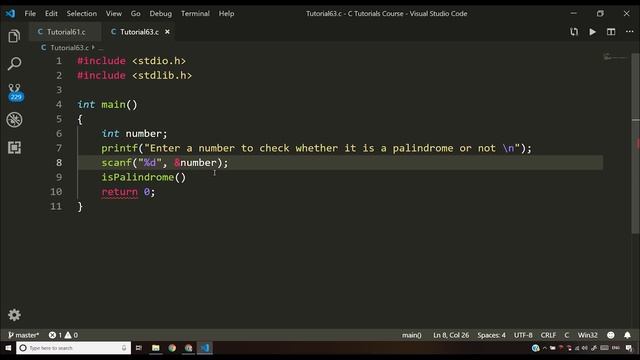Image resolution: width=640 pixels, height=360 pixels.
Task: Open the Windows action center icon
Action: coord(629,348)
